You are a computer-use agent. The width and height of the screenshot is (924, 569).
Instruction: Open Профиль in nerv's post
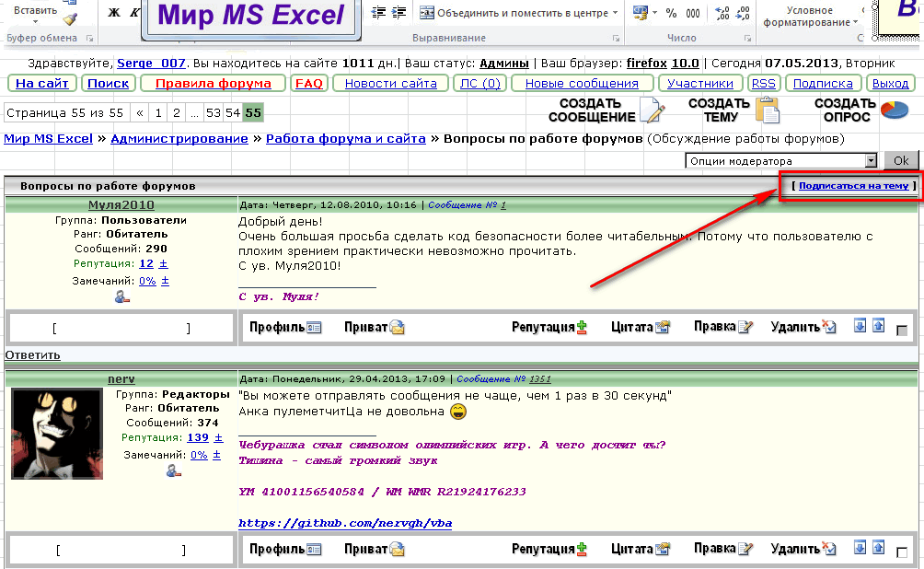point(285,549)
